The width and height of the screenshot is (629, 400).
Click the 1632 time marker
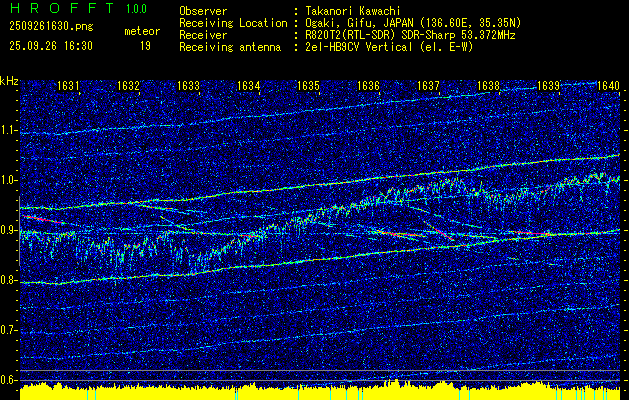128,85
